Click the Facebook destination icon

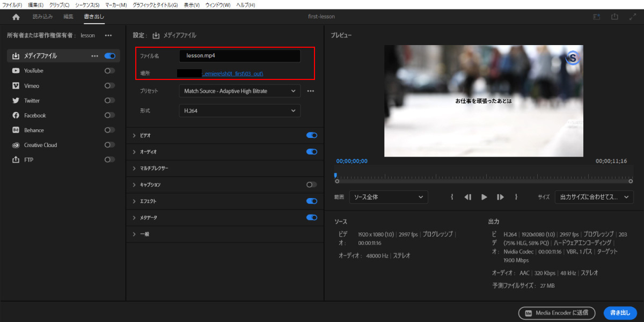(16, 115)
